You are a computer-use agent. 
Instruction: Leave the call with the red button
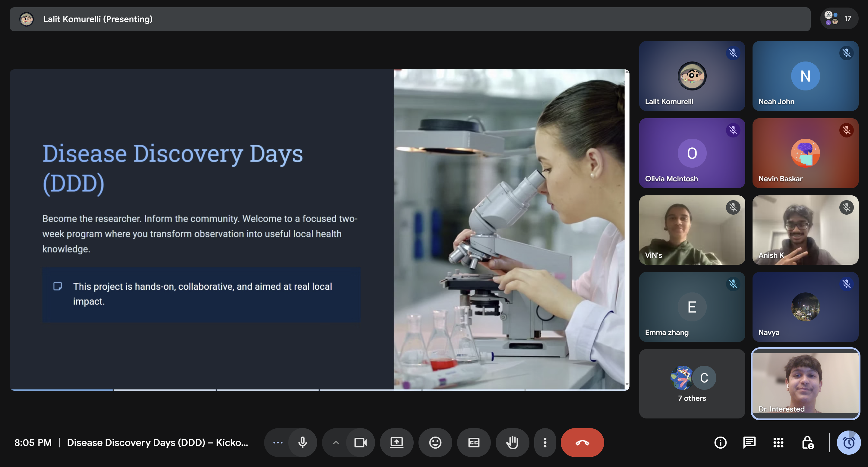[x=582, y=443]
